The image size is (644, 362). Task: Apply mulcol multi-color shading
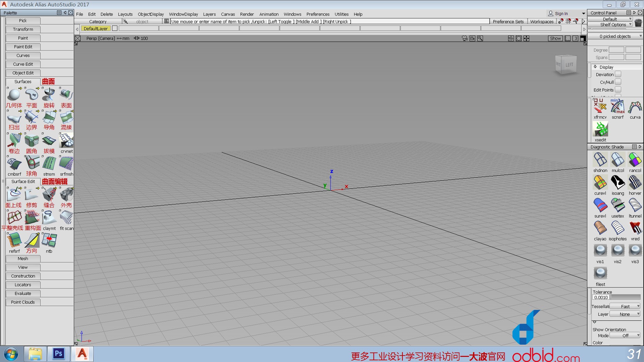coord(617,160)
